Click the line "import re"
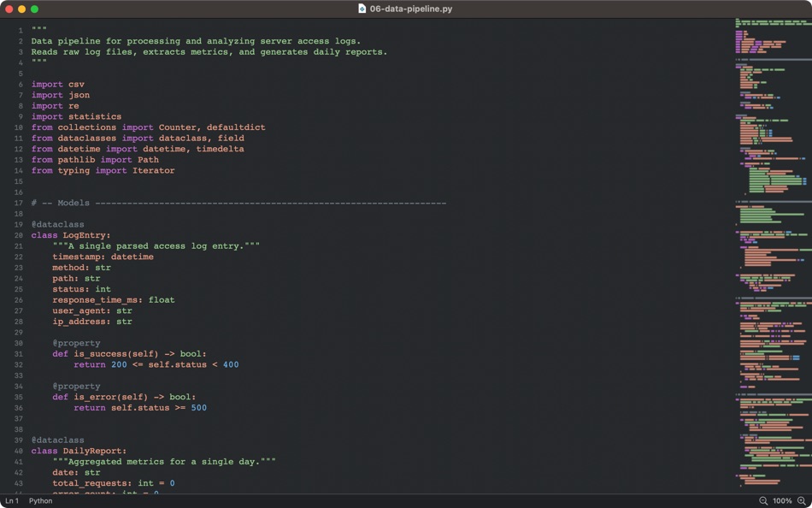This screenshot has width=812, height=508. (x=55, y=106)
